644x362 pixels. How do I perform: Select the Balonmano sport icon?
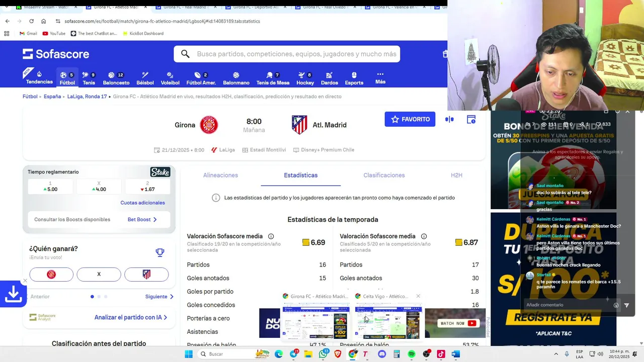point(236,78)
